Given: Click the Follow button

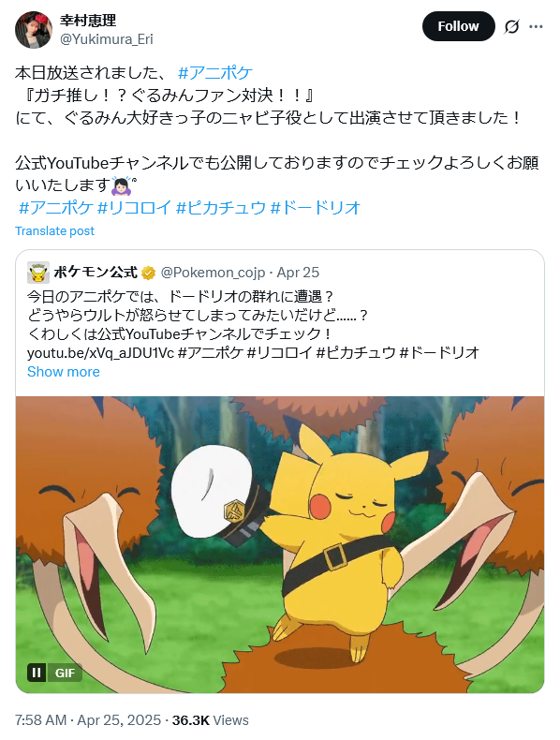Looking at the screenshot, I should [458, 26].
